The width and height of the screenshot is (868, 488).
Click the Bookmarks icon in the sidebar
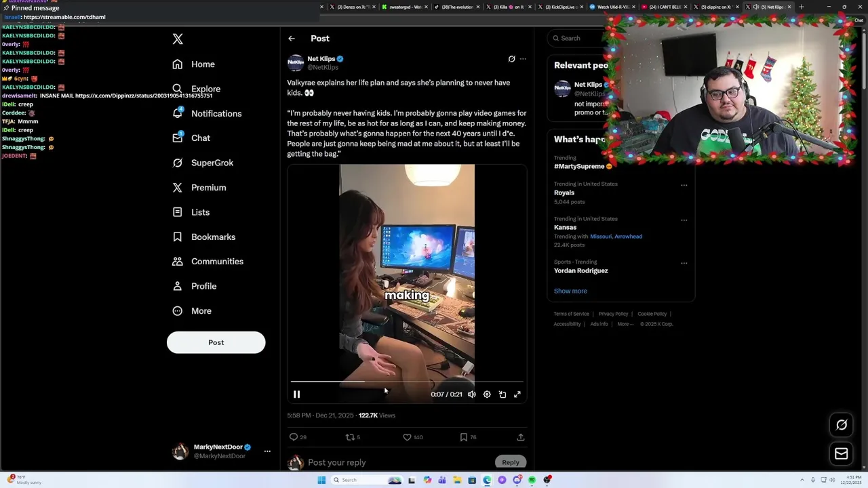[x=178, y=237]
